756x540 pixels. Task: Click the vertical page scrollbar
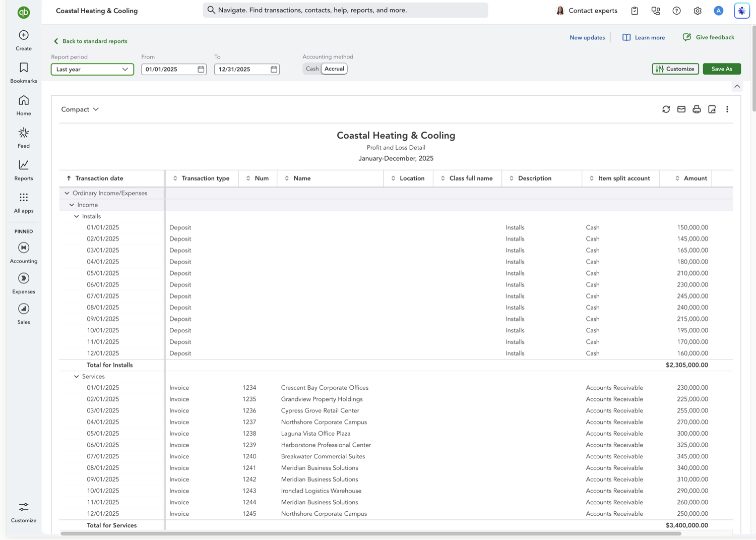pyautogui.click(x=753, y=69)
